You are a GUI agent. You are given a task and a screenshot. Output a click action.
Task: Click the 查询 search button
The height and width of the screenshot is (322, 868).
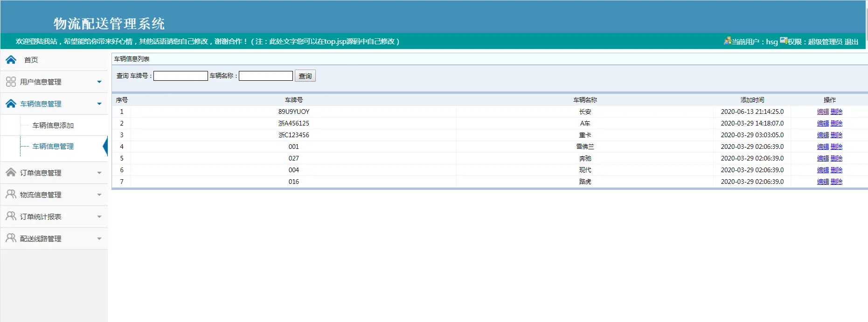(x=305, y=76)
